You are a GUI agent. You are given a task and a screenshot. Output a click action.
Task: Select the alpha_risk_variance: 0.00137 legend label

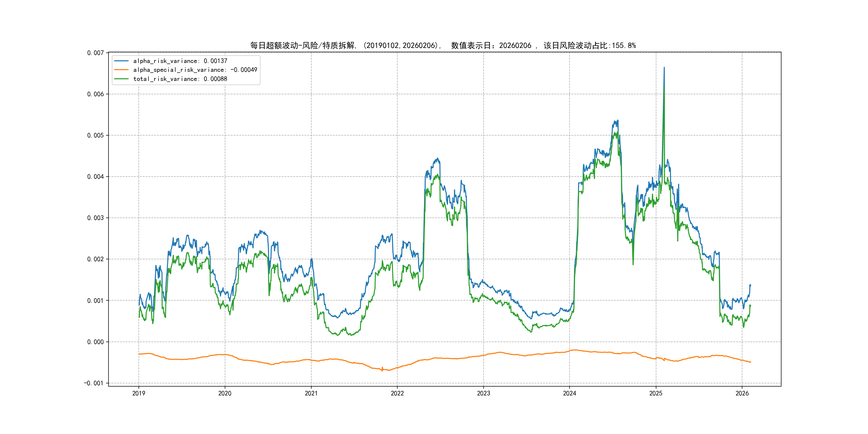[180, 61]
